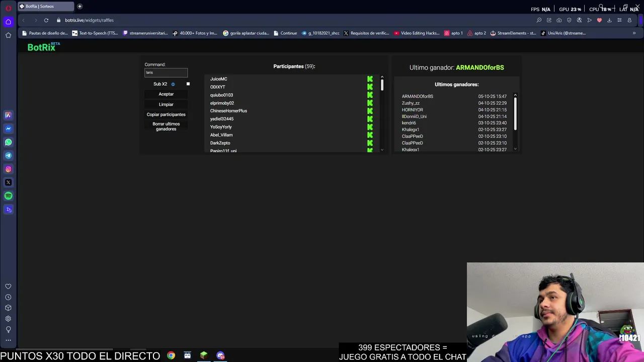Open Instagram in the Opera sidebar

click(8, 169)
